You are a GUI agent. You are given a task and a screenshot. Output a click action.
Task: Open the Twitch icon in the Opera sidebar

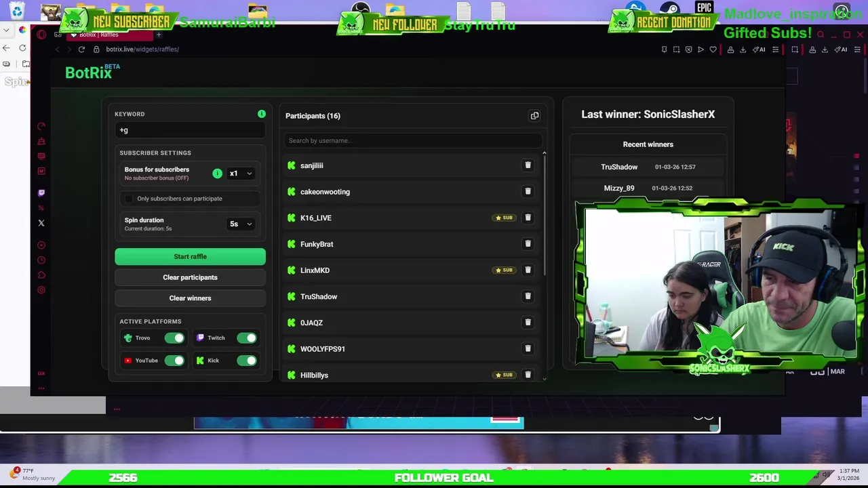click(41, 192)
